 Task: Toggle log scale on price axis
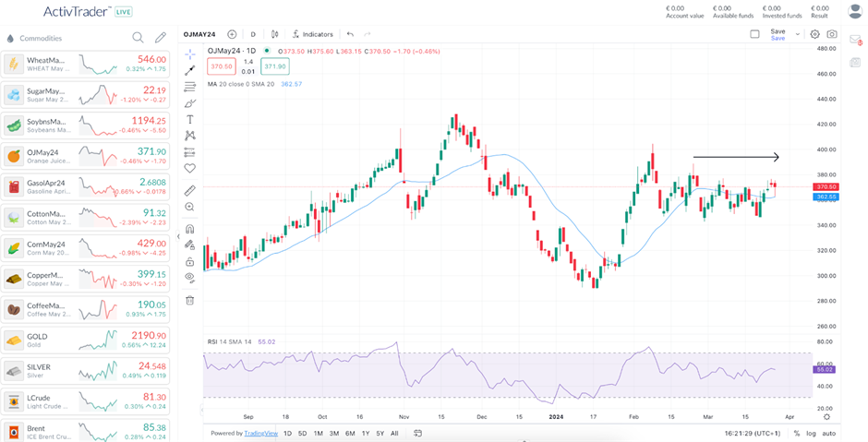pyautogui.click(x=811, y=433)
